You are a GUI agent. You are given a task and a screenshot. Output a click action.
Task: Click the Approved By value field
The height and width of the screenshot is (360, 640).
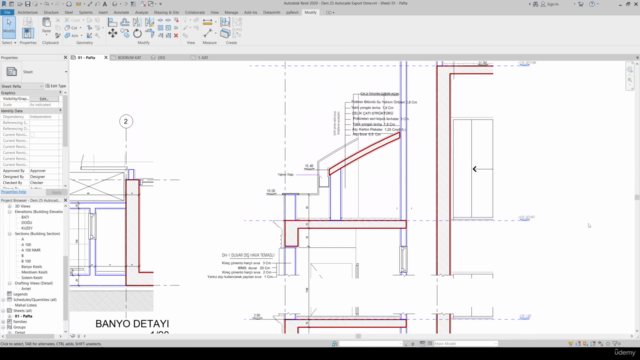coord(45,171)
